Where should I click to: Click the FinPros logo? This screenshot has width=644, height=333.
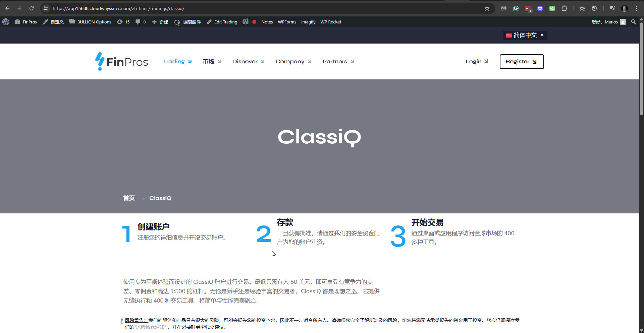(x=121, y=61)
